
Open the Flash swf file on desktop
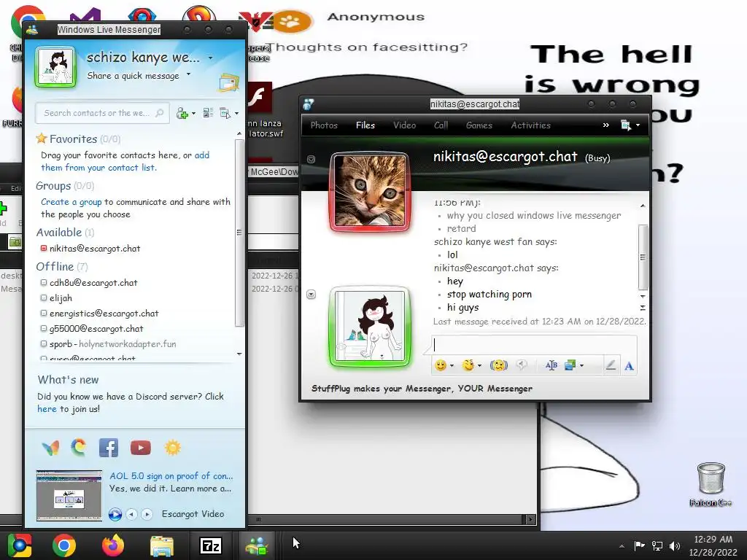(x=260, y=109)
